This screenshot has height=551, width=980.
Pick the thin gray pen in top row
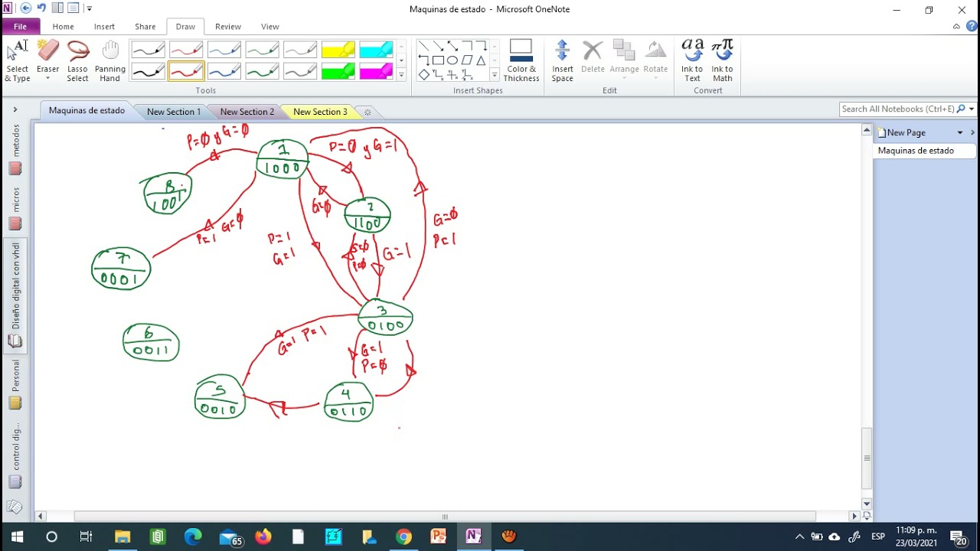pyautogui.click(x=301, y=51)
